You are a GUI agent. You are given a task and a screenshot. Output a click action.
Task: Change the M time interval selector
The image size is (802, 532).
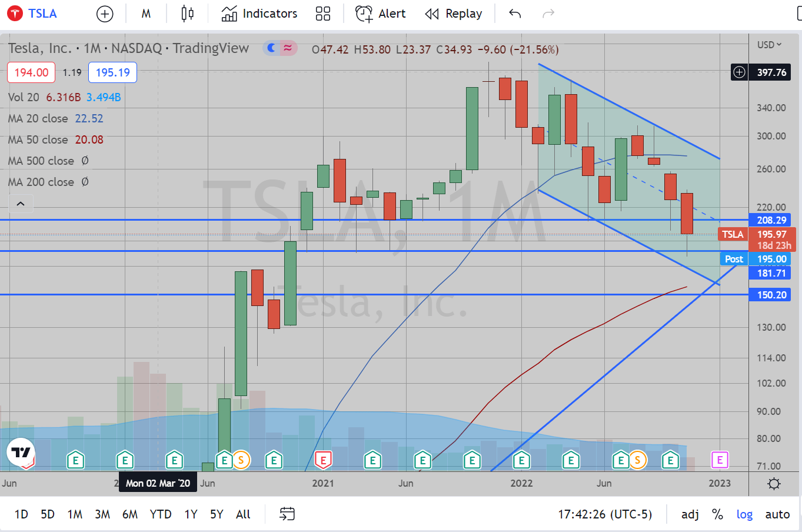(x=146, y=14)
